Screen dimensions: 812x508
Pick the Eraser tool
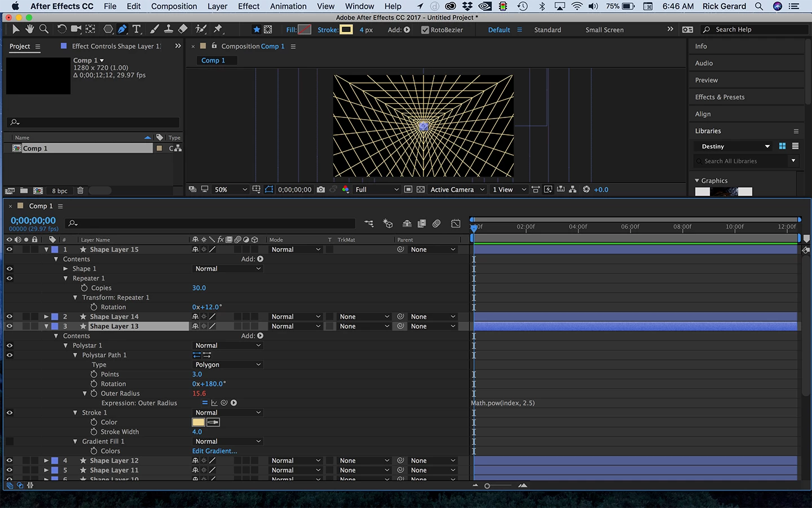[183, 29]
